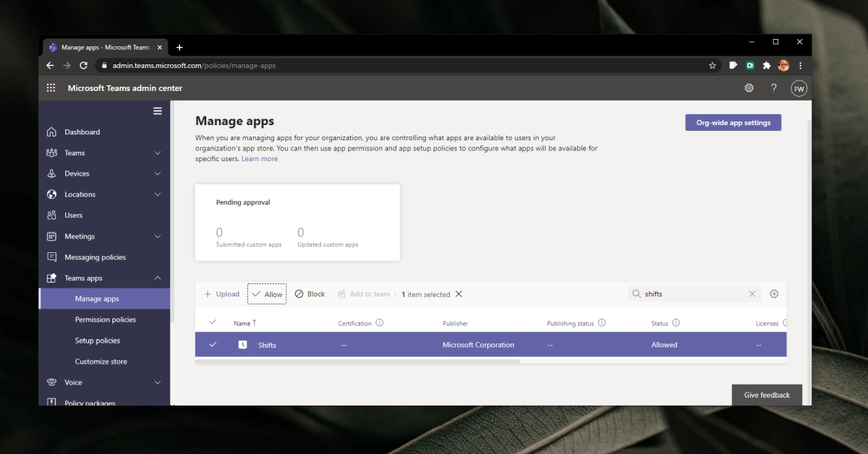The width and height of the screenshot is (868, 454).
Task: Open the app launcher waffle icon
Action: [51, 88]
